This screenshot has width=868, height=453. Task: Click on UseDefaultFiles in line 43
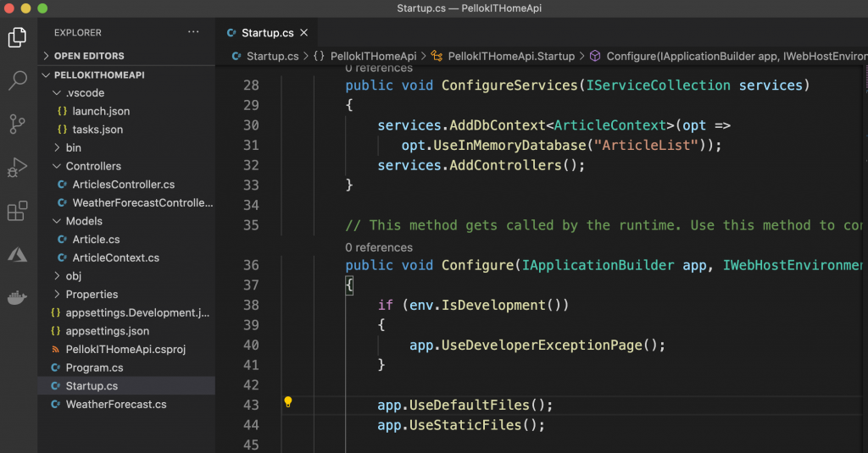coord(470,405)
